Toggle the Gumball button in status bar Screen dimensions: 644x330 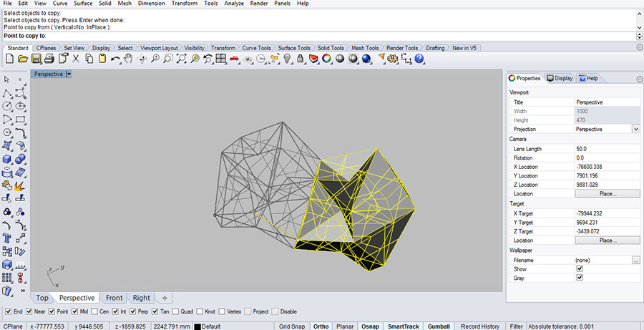click(439, 326)
